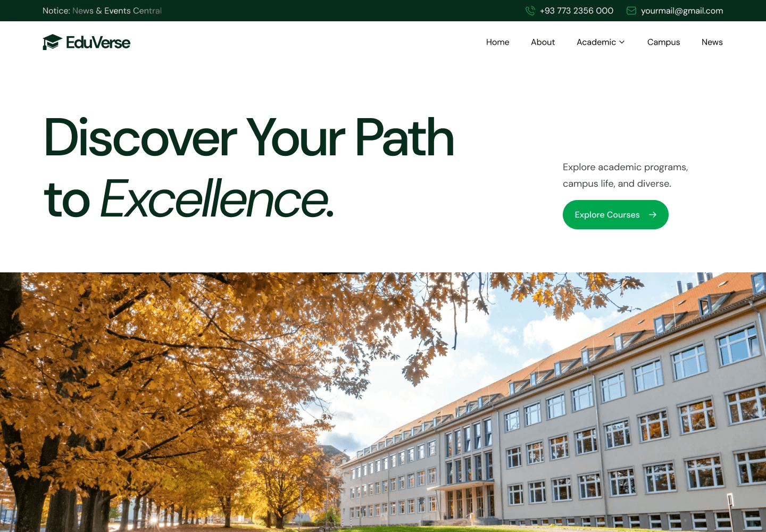Click the Explore Courses button
The width and height of the screenshot is (766, 532).
click(615, 215)
